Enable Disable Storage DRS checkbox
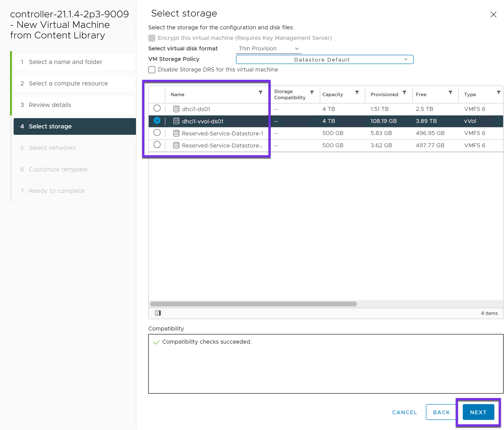 coord(152,70)
